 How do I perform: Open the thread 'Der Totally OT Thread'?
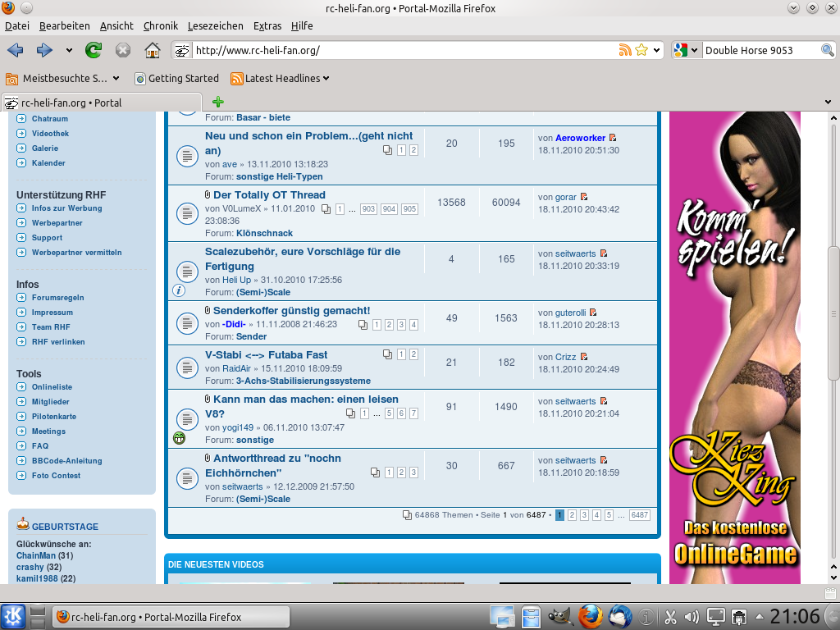coord(269,195)
